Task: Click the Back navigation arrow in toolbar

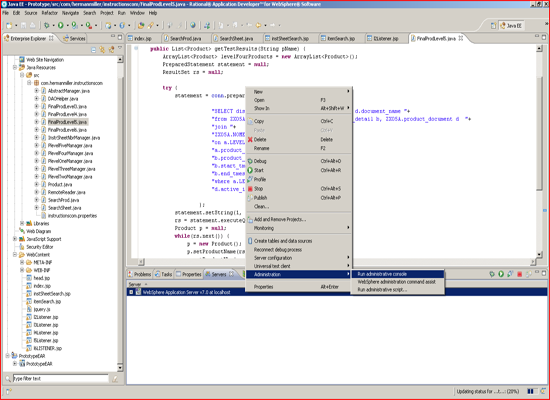Action: [x=259, y=25]
